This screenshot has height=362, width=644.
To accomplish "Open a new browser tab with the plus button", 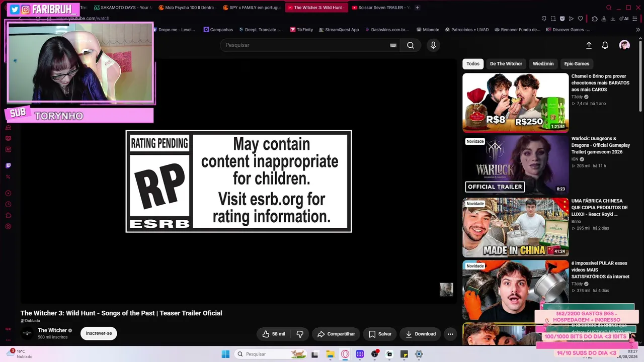I will coord(417,8).
